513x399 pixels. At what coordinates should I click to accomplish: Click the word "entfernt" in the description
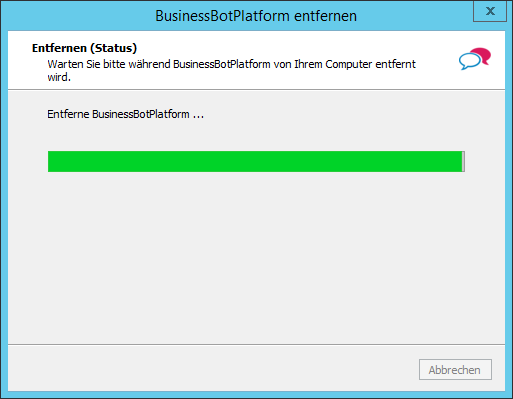point(395,64)
